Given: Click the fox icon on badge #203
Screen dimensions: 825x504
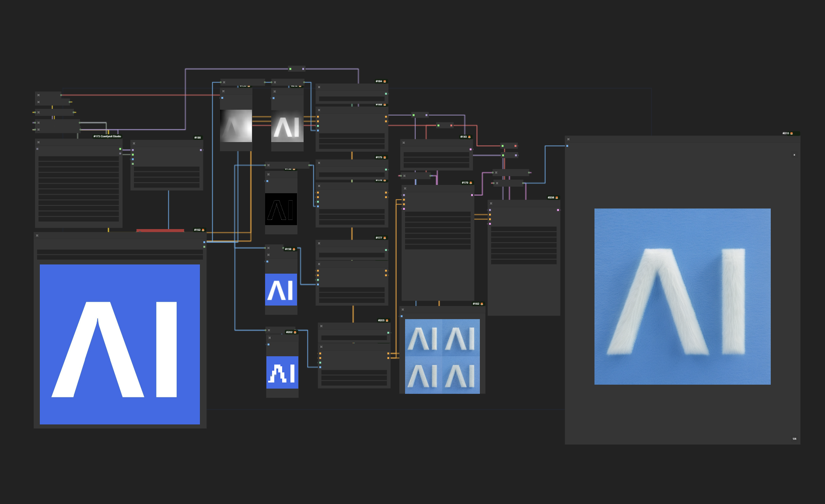Looking at the screenshot, I should tap(387, 320).
